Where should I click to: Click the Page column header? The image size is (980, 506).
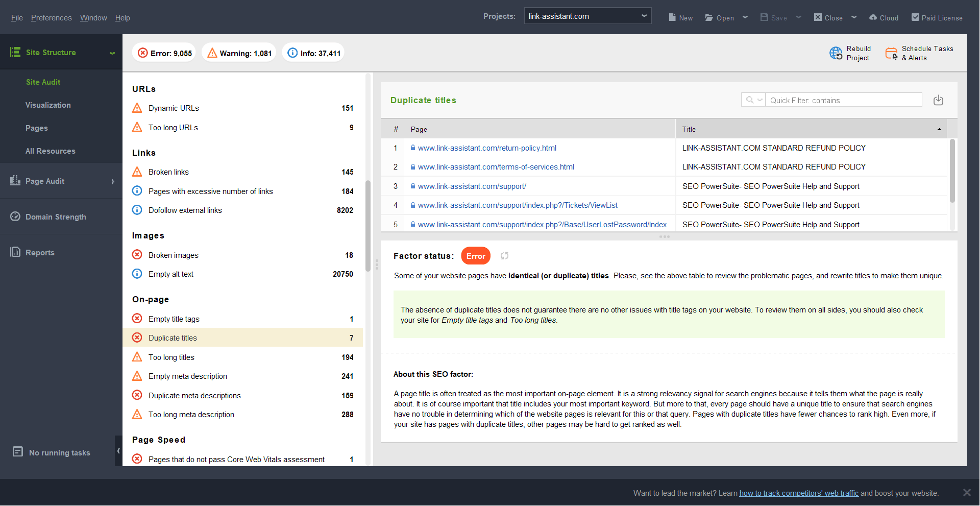[540, 129]
